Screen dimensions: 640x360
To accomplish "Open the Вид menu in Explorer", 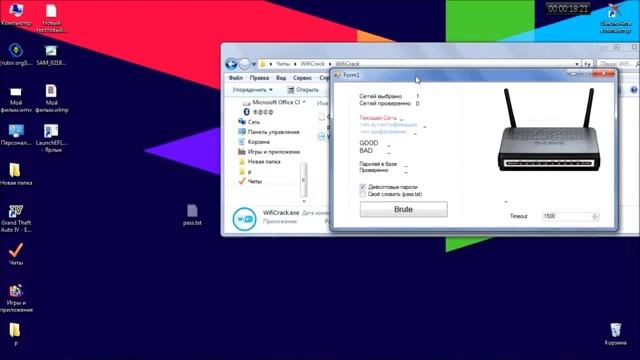I will point(281,78).
